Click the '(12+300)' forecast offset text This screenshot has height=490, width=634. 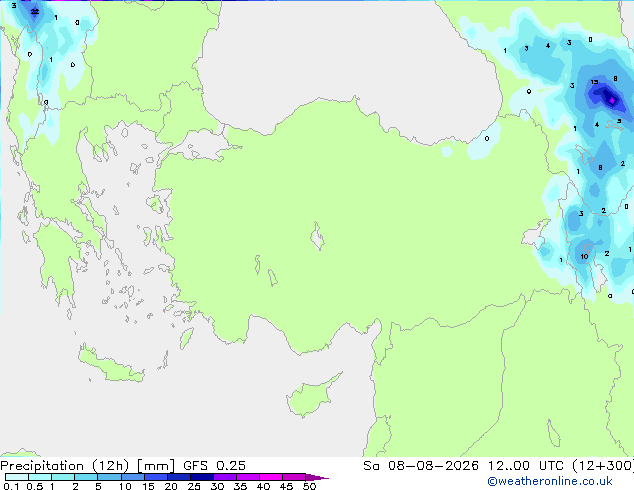click(603, 466)
